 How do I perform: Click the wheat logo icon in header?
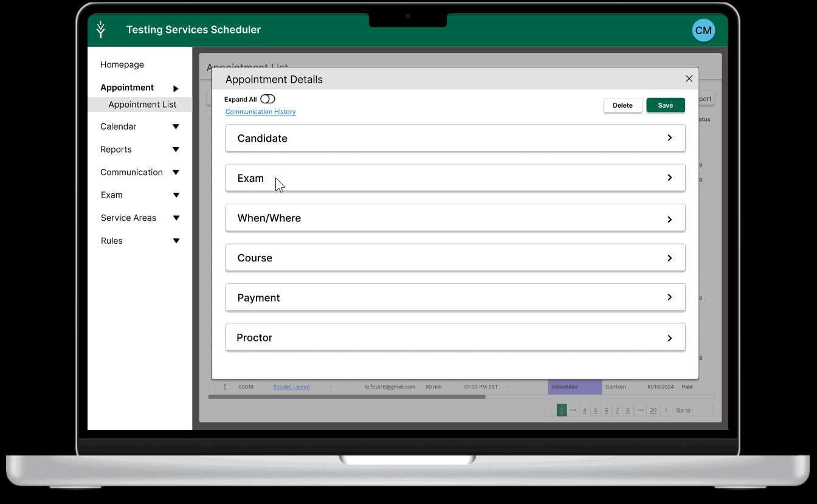[101, 30]
